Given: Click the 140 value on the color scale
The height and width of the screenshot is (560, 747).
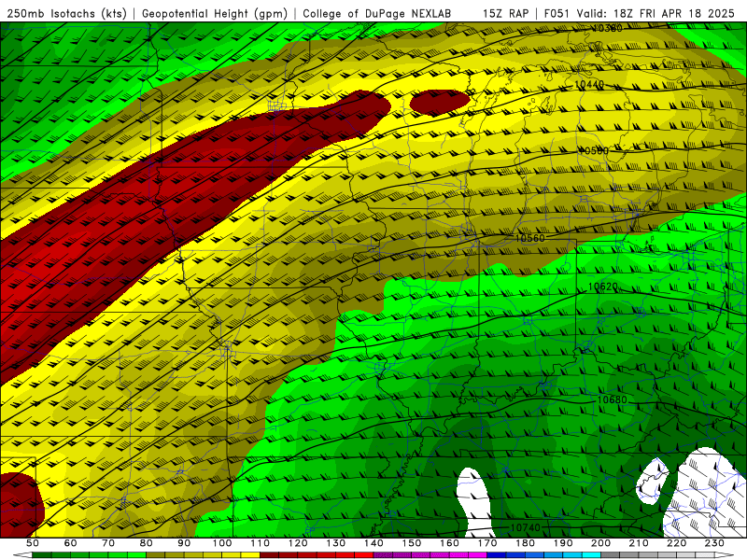Looking at the screenshot, I should (373, 543).
